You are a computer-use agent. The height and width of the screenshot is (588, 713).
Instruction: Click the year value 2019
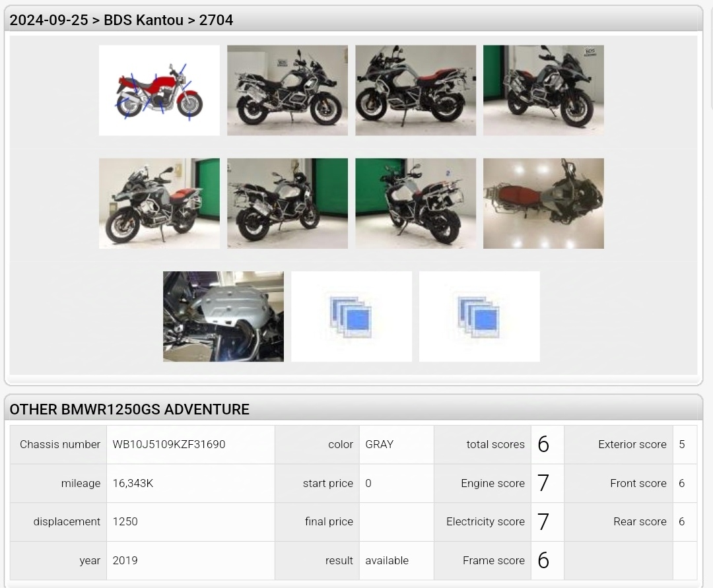(x=125, y=560)
